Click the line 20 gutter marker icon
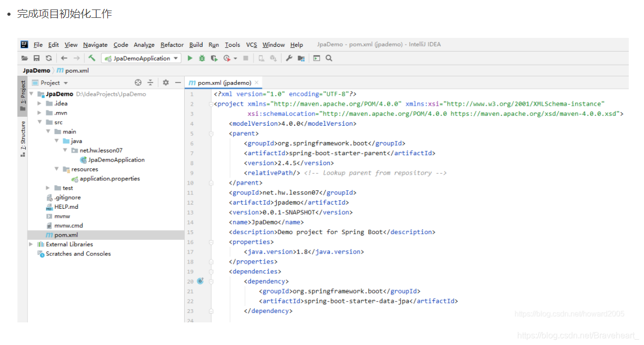 pyautogui.click(x=200, y=281)
